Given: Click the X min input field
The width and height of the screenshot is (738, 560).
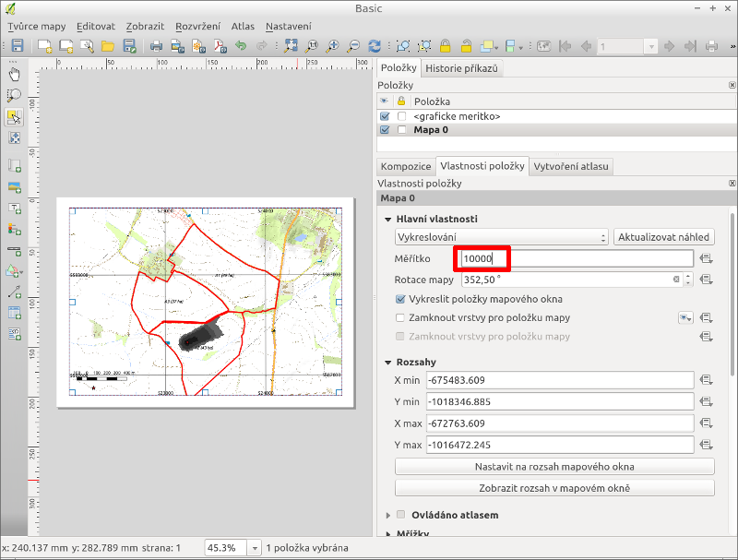Looking at the screenshot, I should (x=560, y=380).
